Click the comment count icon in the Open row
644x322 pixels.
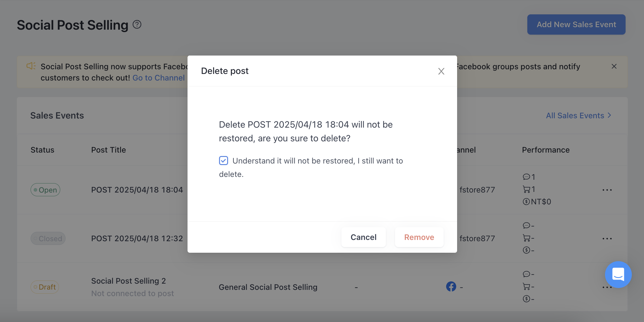tap(526, 177)
